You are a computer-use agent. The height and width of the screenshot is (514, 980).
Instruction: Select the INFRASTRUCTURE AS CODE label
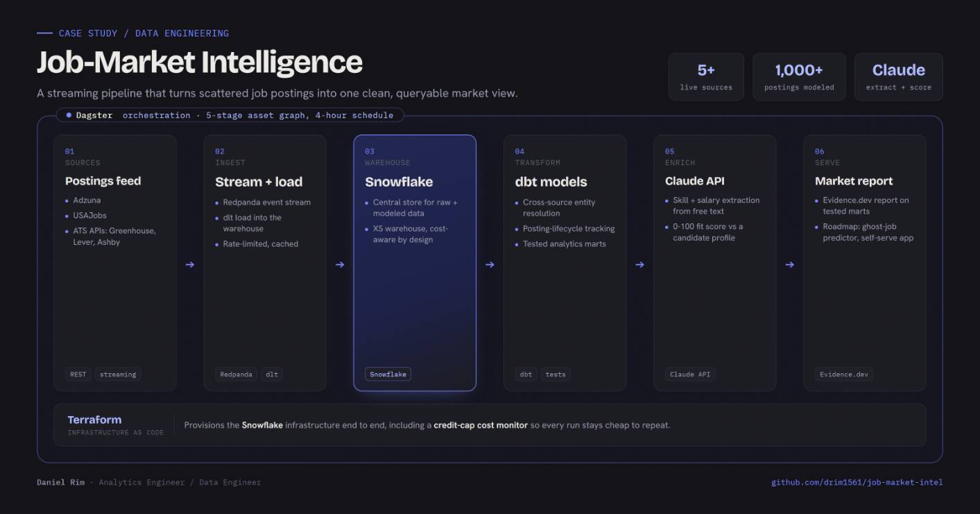pyautogui.click(x=116, y=432)
